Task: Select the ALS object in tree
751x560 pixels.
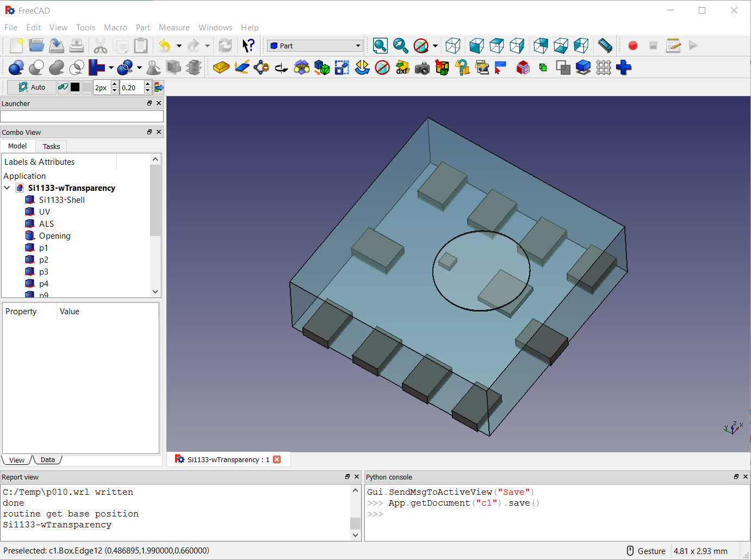Action: coord(46,223)
